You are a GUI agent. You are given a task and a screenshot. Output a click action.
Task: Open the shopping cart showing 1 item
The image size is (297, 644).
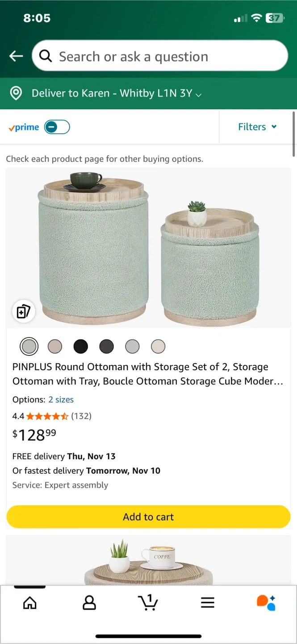(x=148, y=602)
